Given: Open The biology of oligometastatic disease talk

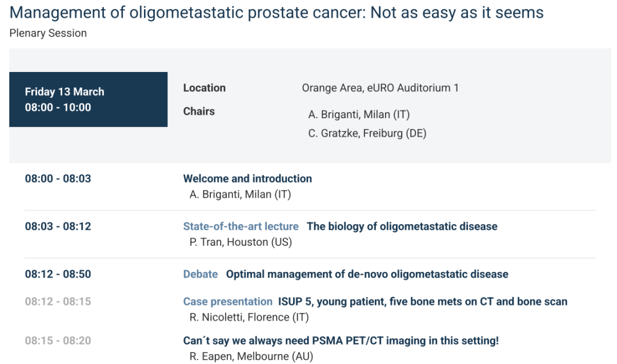Looking at the screenshot, I should (x=402, y=226).
